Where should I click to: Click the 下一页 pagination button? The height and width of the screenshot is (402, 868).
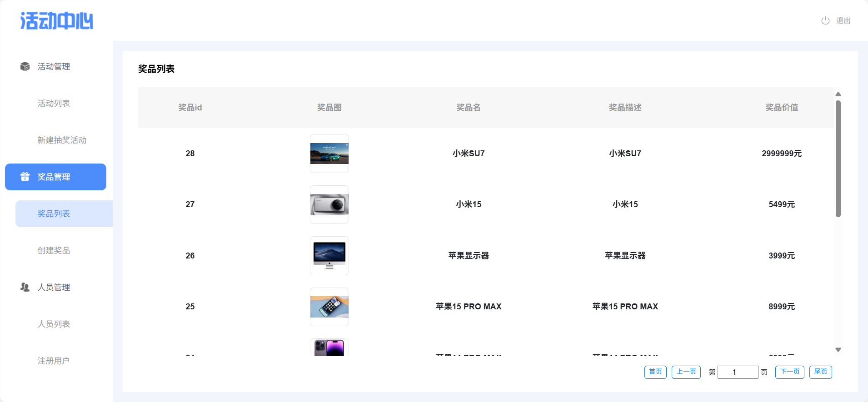click(790, 372)
